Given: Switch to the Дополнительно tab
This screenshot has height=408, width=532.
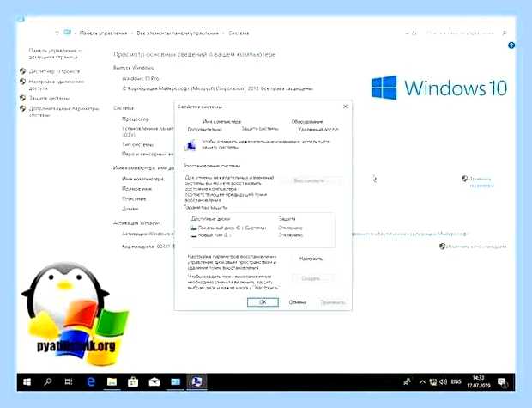Looking at the screenshot, I should [x=204, y=130].
